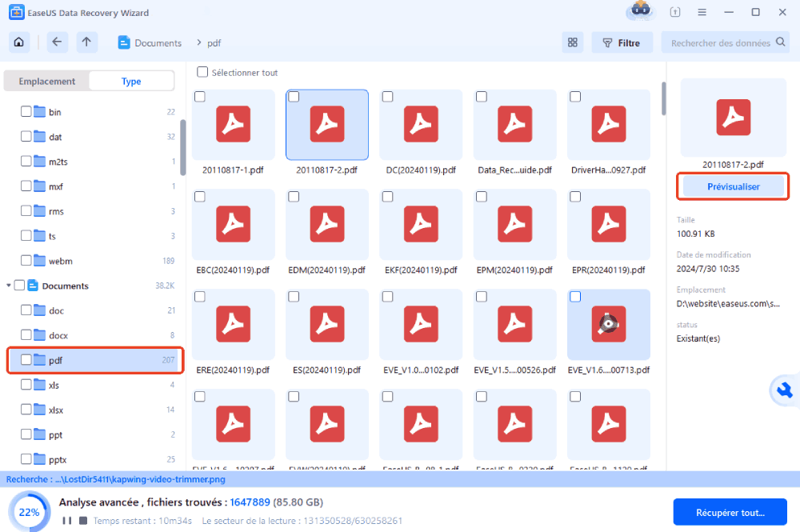Select the EPM(20240119).pdf file icon
Image resolution: width=800 pixels, height=532 pixels.
tap(514, 224)
